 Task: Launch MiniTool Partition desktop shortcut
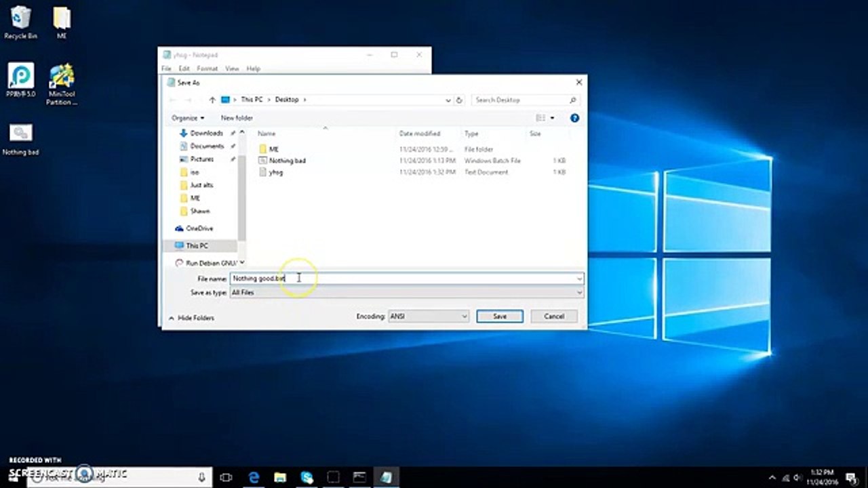pyautogui.click(x=62, y=84)
